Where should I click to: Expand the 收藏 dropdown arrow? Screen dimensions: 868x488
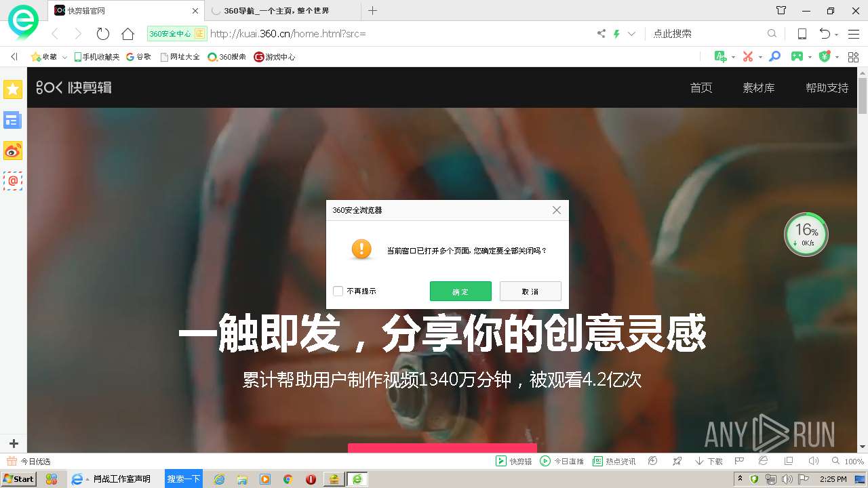coord(64,57)
